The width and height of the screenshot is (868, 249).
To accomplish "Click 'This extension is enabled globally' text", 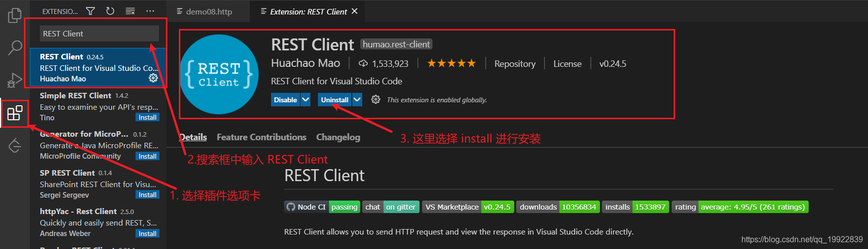I will [436, 100].
